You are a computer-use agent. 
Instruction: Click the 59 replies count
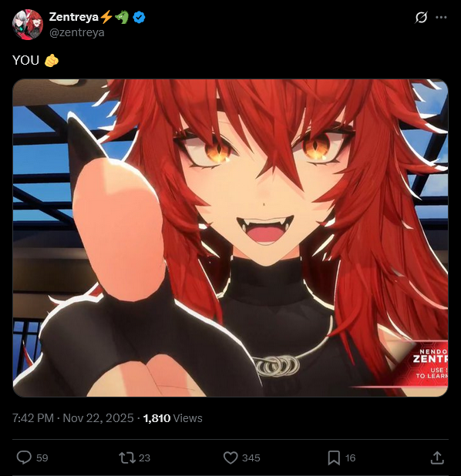[42, 458]
